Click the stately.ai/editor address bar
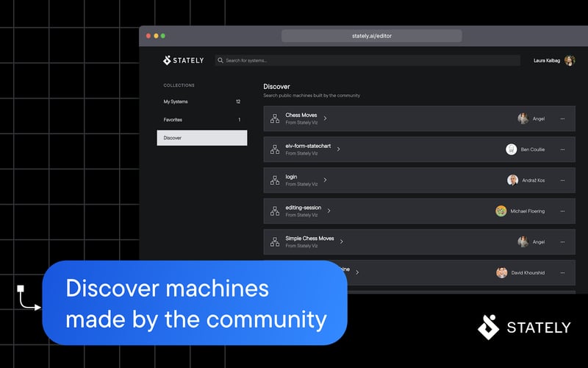This screenshot has width=588, height=368. pos(372,35)
